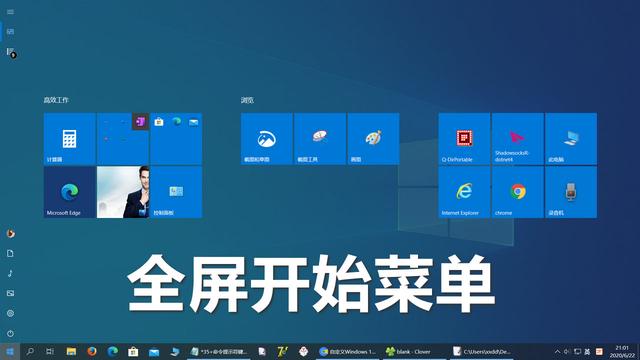The image size is (640, 360).
Task: Open Task View on the taskbar
Action: coord(50,351)
